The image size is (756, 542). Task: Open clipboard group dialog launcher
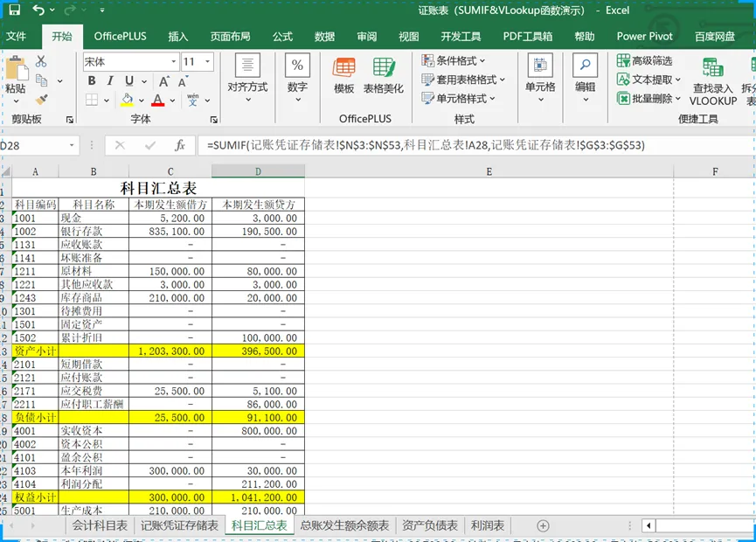pyautogui.click(x=70, y=120)
